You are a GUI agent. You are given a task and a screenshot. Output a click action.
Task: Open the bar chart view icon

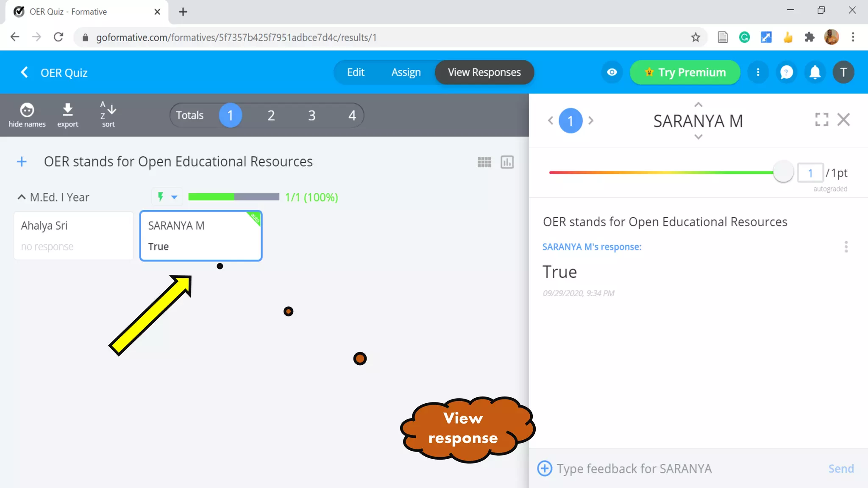click(507, 162)
